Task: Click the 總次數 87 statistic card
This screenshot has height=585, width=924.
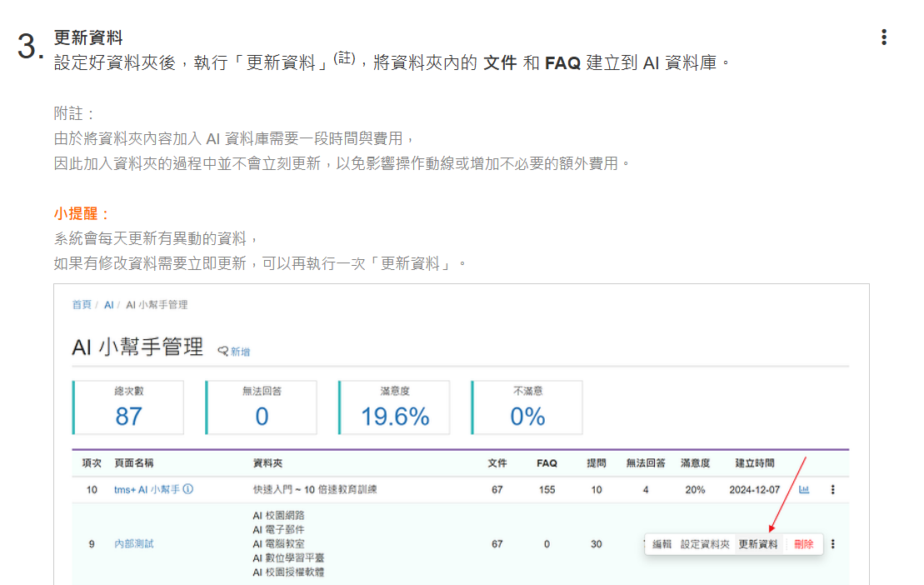Action: coord(128,407)
